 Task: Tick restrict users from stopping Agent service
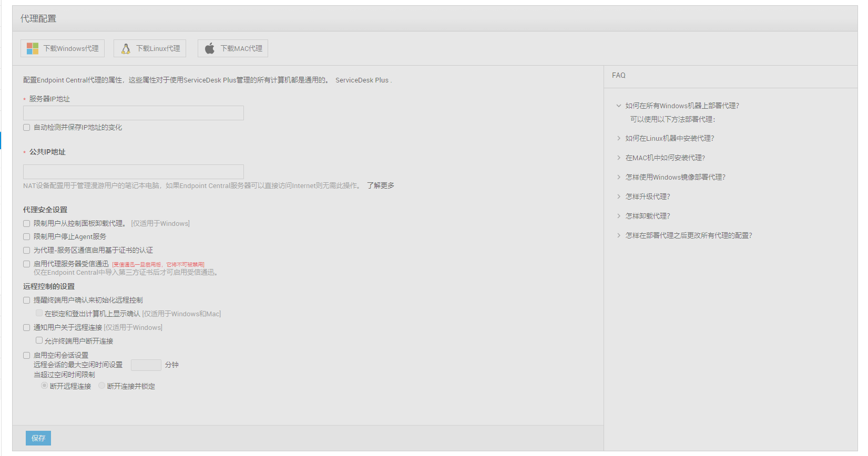[27, 237]
